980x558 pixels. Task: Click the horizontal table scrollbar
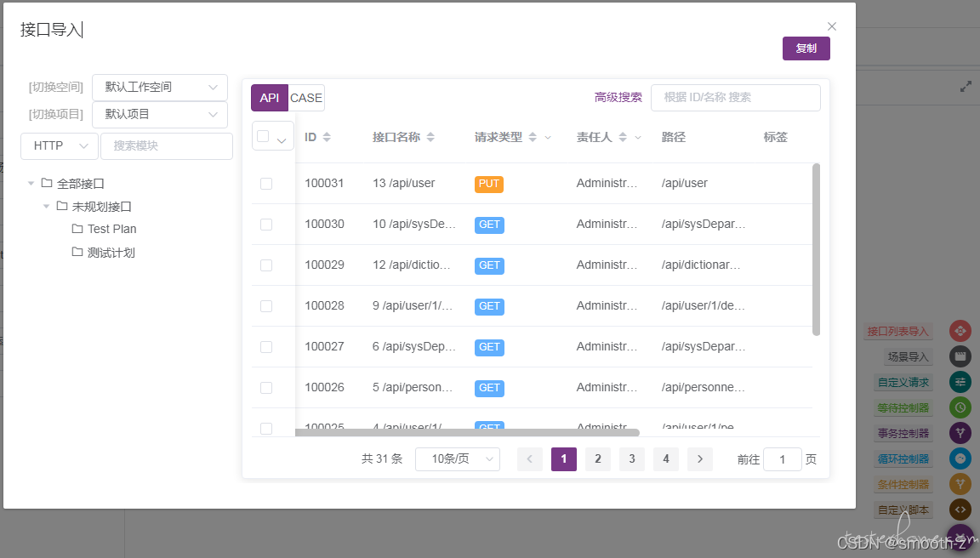click(x=468, y=432)
